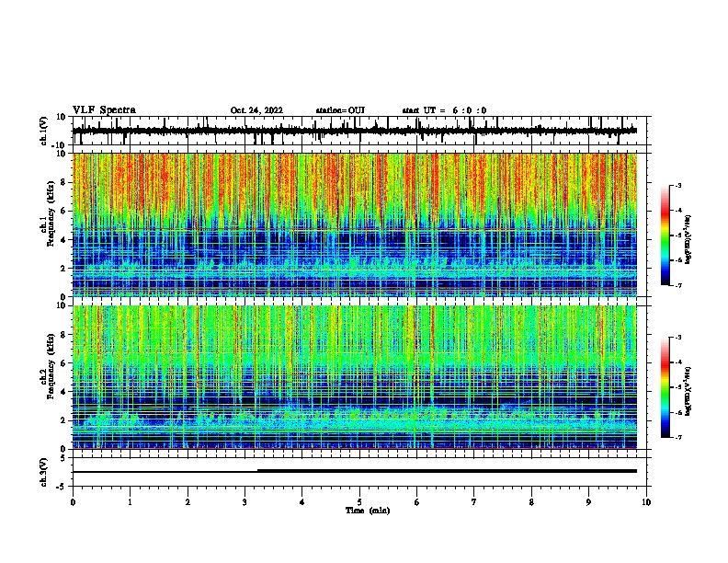Click the log(PSD) label beside the ch.1 color scale
Screen dimensions: 728x563
coord(688,239)
